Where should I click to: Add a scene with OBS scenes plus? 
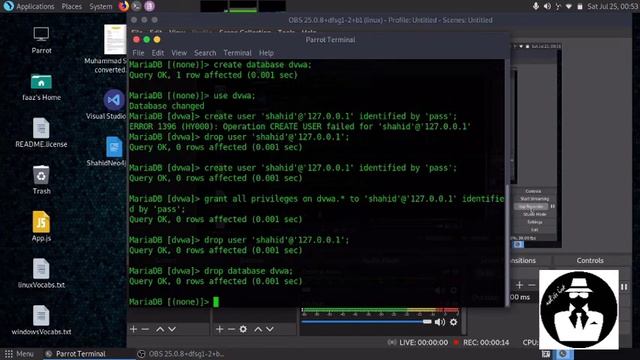133,329
